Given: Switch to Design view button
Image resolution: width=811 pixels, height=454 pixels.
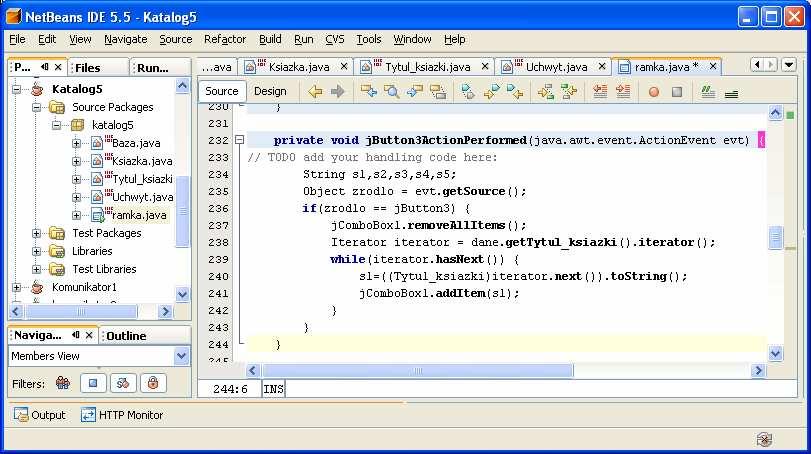Looking at the screenshot, I should pyautogui.click(x=270, y=91).
